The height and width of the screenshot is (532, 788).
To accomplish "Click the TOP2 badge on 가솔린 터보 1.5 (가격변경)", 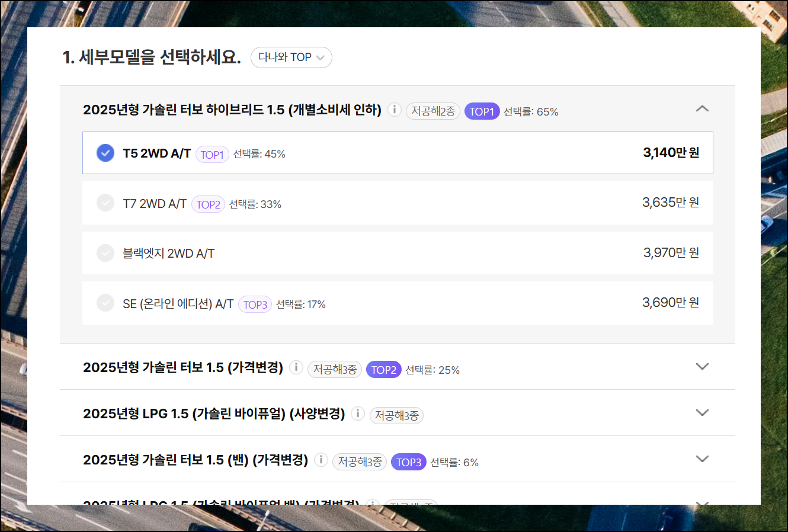I will pos(384,370).
